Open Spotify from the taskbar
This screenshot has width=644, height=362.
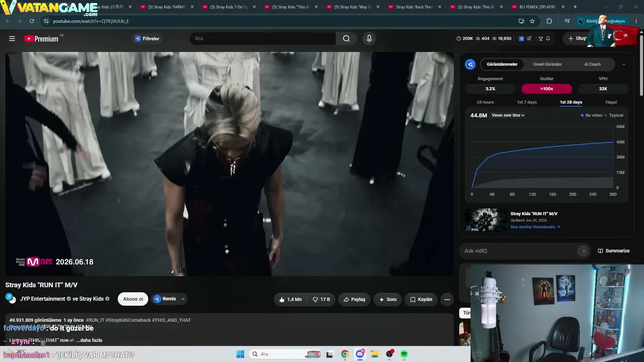coord(405,354)
